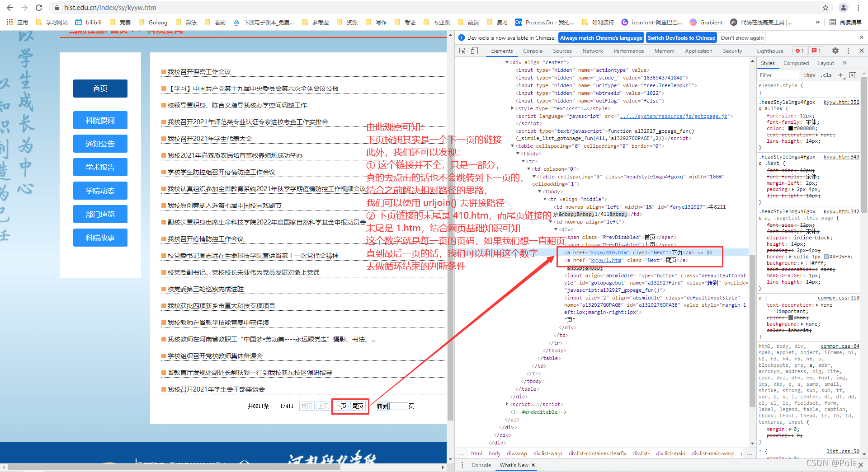Image resolution: width=868 pixels, height=472 pixels.
Task: Click Always match Chrome's language button
Action: tap(601, 38)
